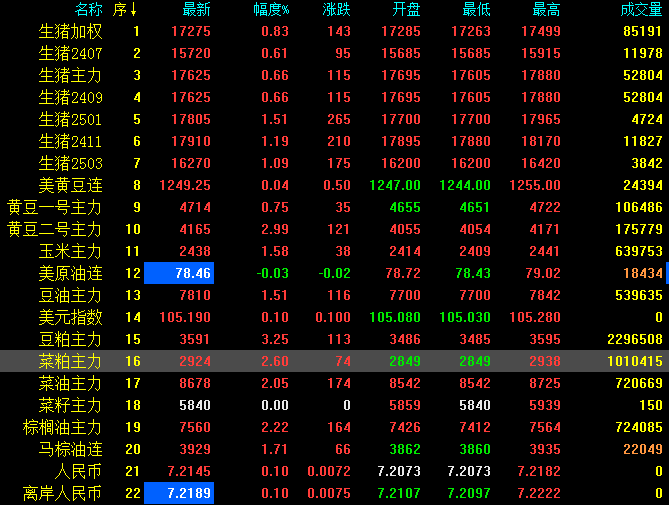Sort by the 开盘 column header
The width and height of the screenshot is (669, 505).
coord(406,9)
